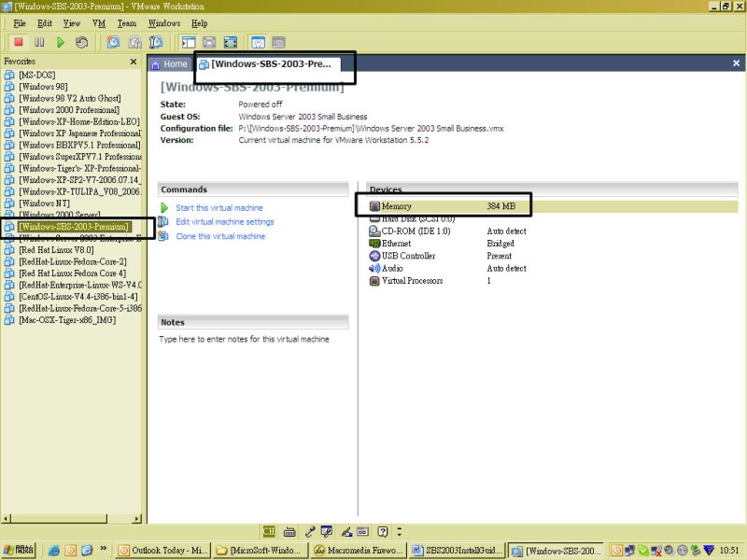Viewport: 747px width, 560px height.
Task: Click the Virtual Processors device icon
Action: 374,281
